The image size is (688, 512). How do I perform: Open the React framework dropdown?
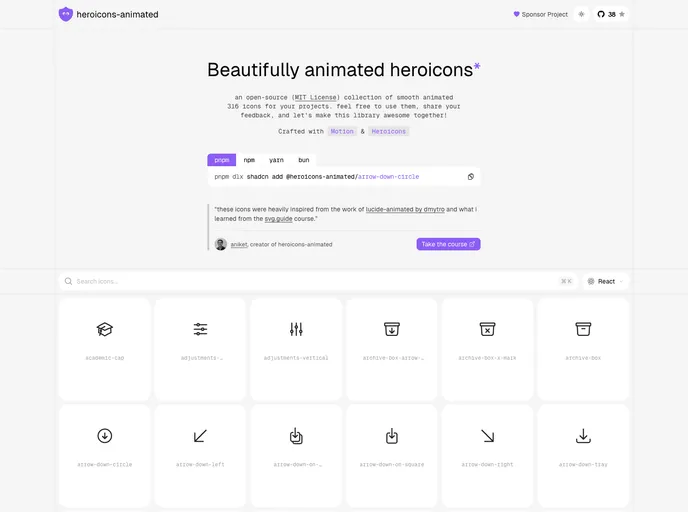click(x=606, y=281)
